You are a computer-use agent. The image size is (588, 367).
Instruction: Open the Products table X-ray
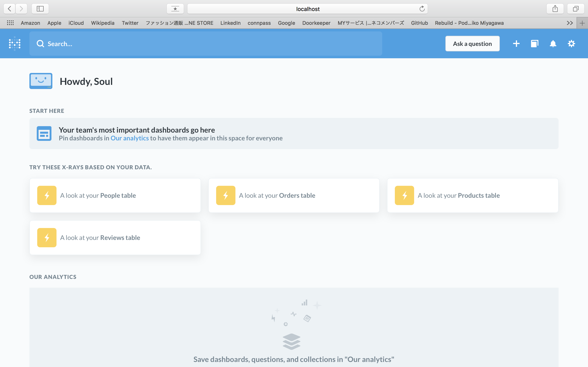pyautogui.click(x=473, y=195)
